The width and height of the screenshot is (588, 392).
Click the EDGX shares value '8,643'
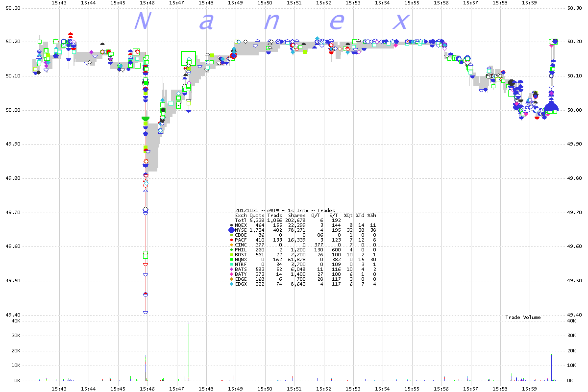298,284
